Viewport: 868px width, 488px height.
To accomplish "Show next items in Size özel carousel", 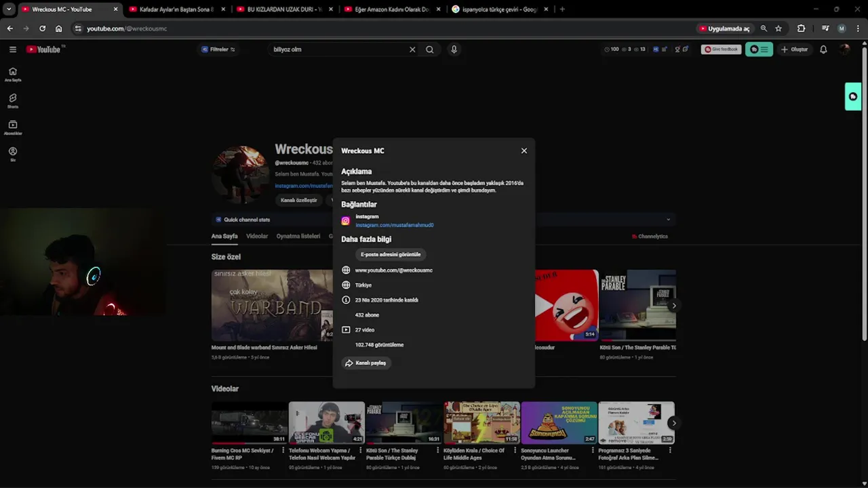I will (x=673, y=306).
